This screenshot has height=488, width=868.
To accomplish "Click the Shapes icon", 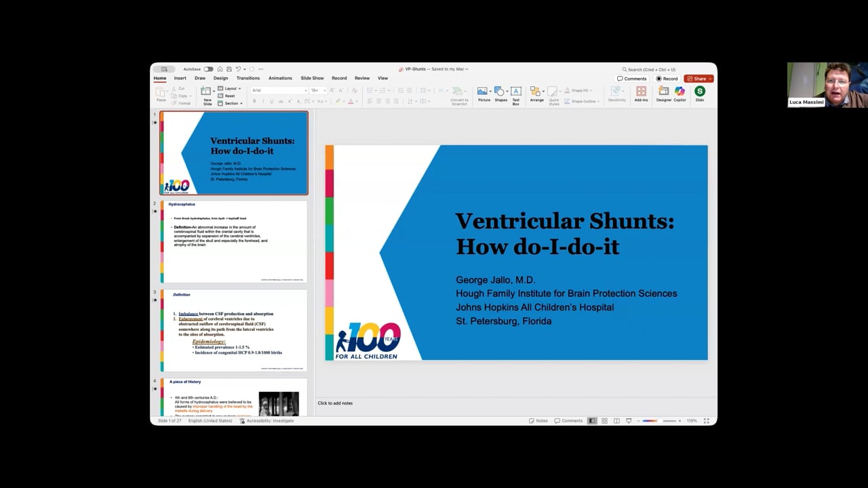I will 499,91.
